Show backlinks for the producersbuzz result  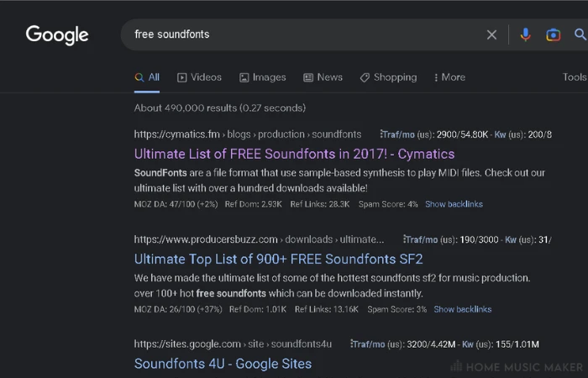[462, 309]
